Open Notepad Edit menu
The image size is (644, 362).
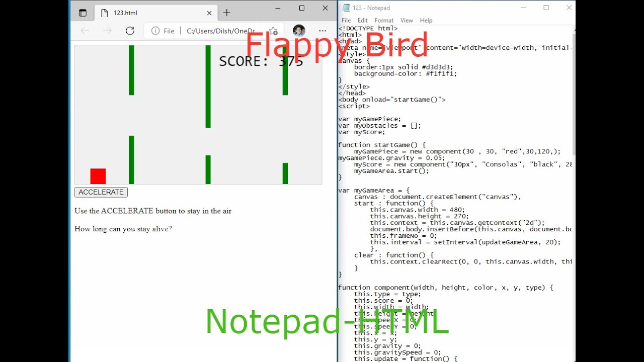[362, 21]
